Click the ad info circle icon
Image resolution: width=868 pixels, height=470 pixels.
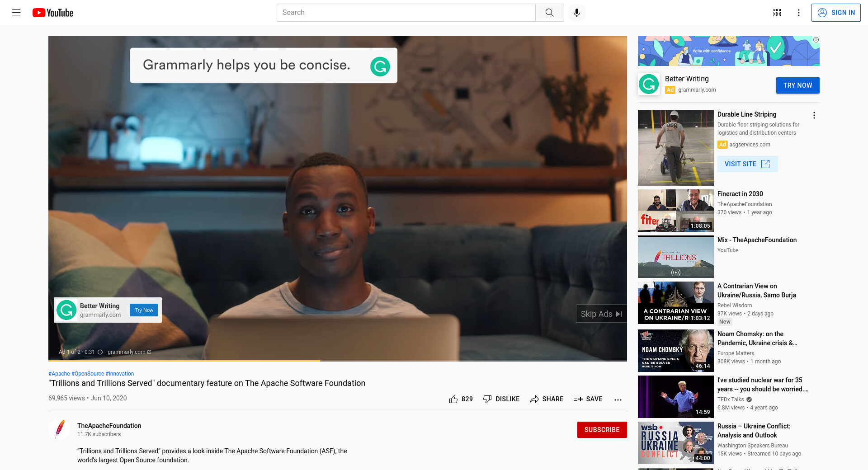tap(100, 352)
